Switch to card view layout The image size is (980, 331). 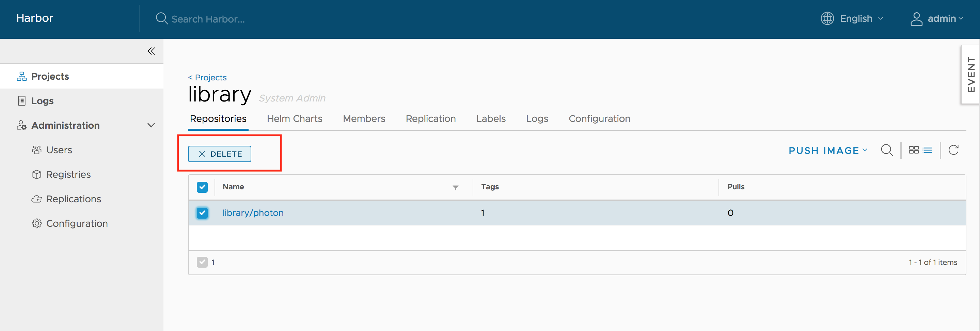[x=914, y=150]
